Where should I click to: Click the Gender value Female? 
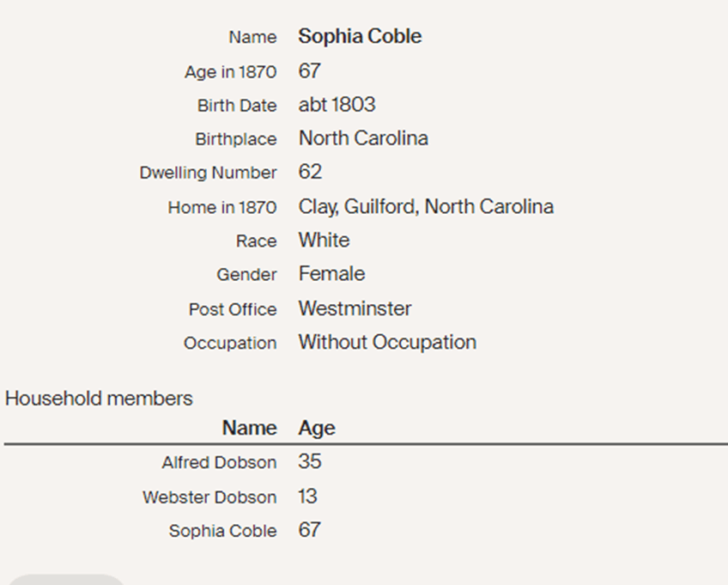331,274
